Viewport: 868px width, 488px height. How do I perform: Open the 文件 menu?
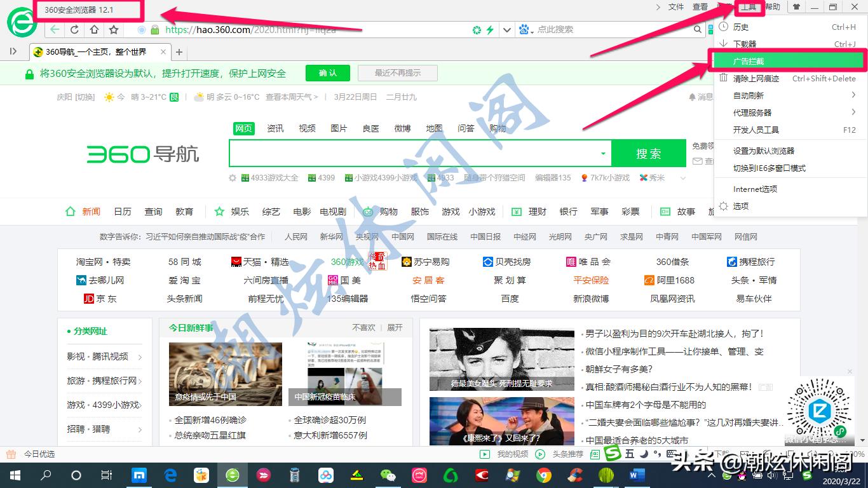[676, 7]
